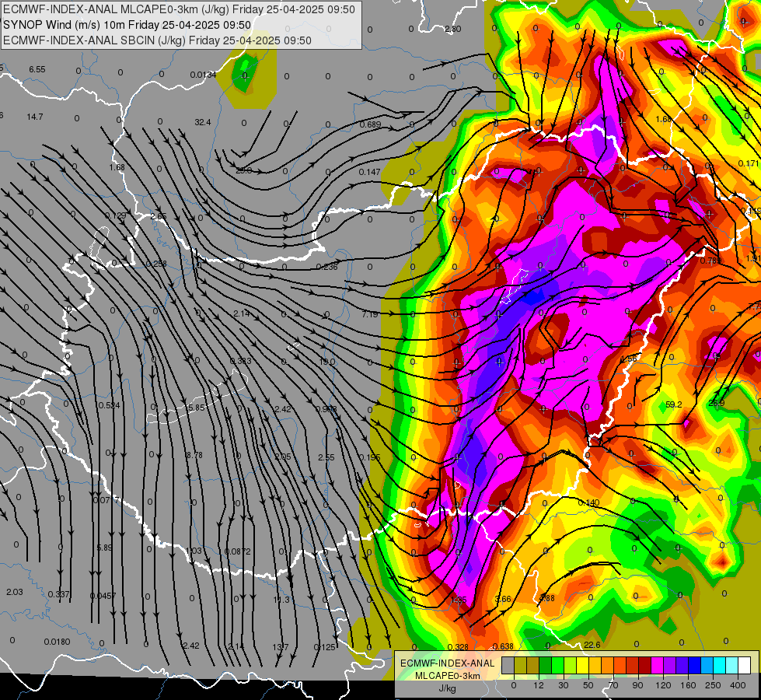The height and width of the screenshot is (700, 761).
Task: Click the MLCAPE0-3km title line in header
Action: coord(179,9)
